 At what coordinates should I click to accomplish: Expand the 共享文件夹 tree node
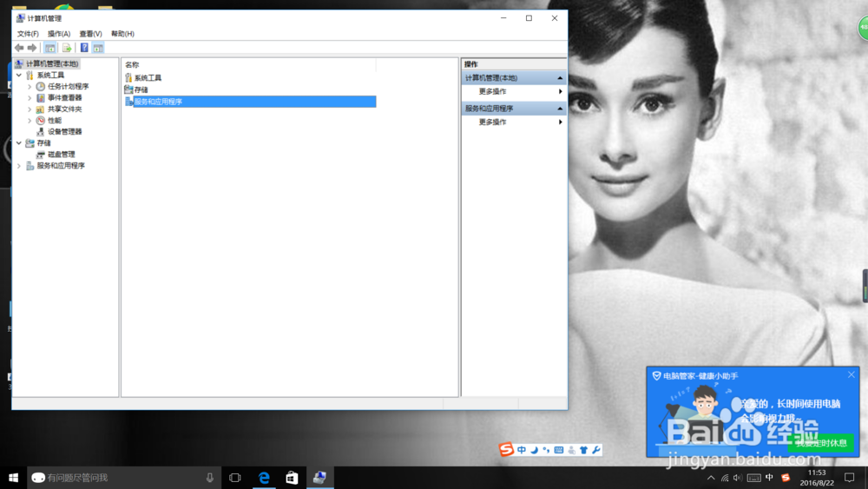click(30, 109)
